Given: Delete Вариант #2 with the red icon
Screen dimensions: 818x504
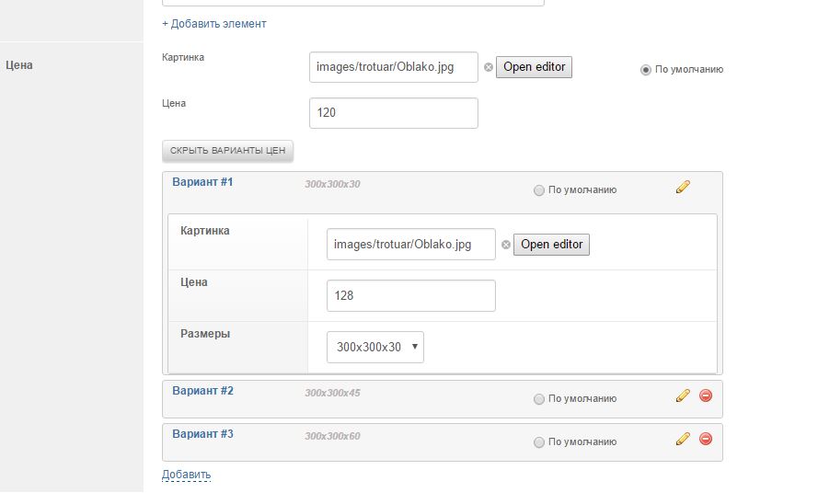Looking at the screenshot, I should click(706, 395).
